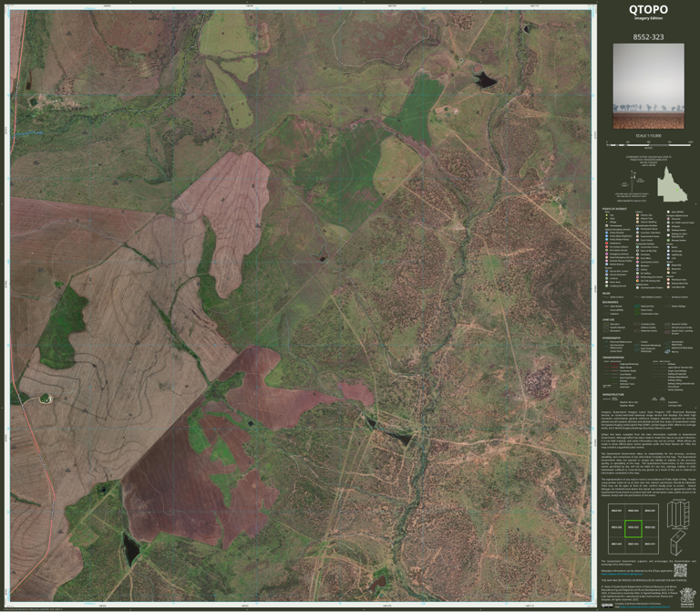Click the north declination arrow diagram
The height and width of the screenshot is (612, 700).
point(631,180)
